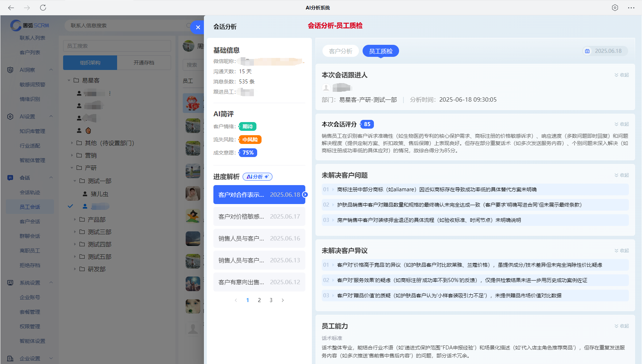Viewport: 642px width, 364px height.
Task: Collapse the 员工能力 section via 收起
Action: tap(622, 326)
